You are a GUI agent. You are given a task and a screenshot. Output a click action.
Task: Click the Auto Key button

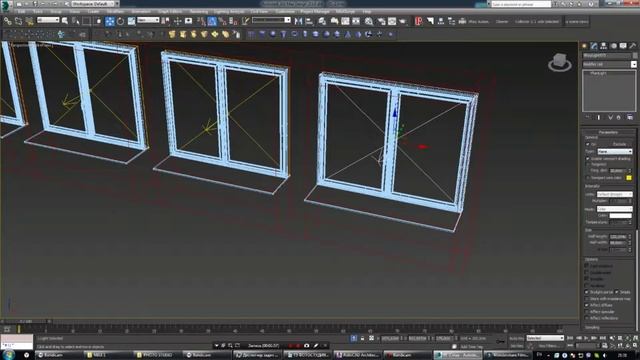pyautogui.click(x=516, y=338)
